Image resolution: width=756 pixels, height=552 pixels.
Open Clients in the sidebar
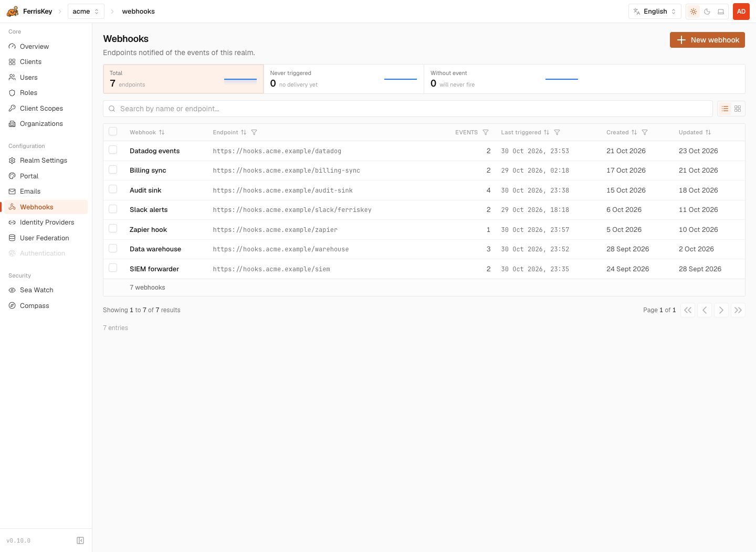point(46,62)
